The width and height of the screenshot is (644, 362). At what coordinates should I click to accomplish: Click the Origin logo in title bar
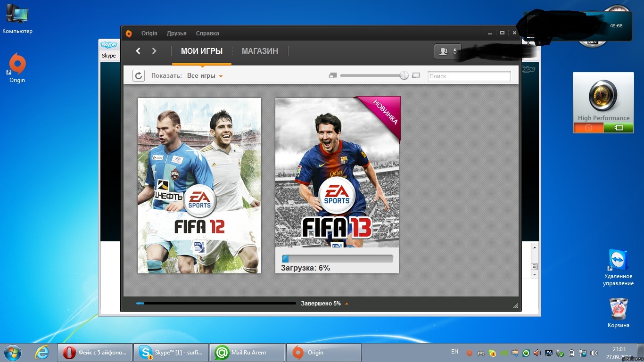coord(129,33)
